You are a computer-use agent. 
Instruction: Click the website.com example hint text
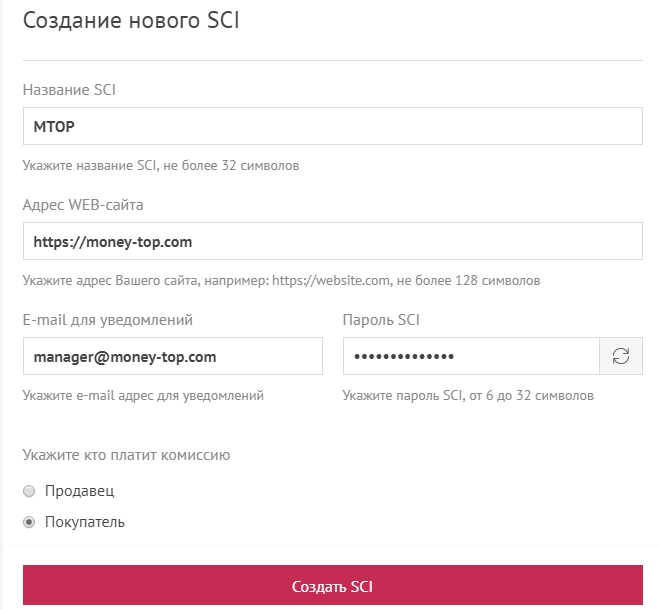[x=281, y=280]
